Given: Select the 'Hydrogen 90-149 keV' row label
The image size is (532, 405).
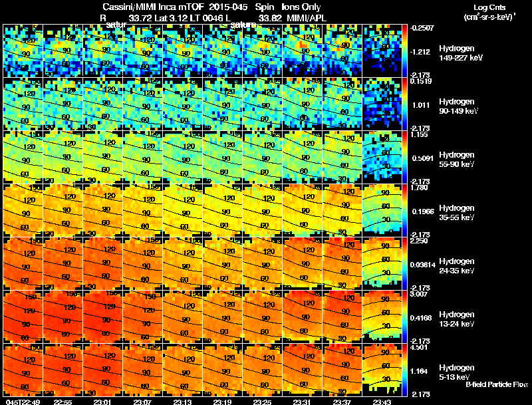Looking at the screenshot, I should pyautogui.click(x=459, y=106).
